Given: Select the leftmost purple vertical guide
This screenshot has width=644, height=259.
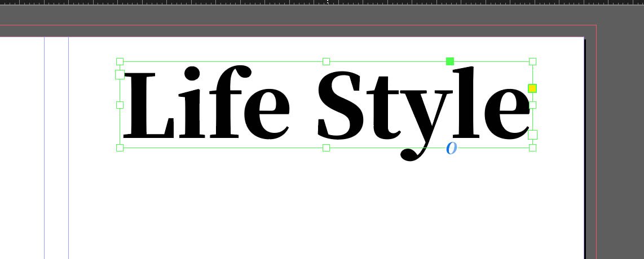Looking at the screenshot, I should (x=44, y=169).
